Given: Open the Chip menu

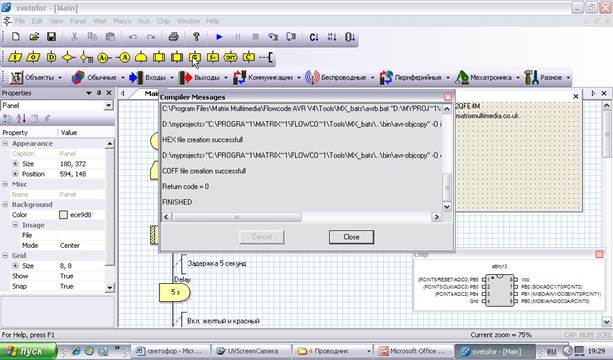Looking at the screenshot, I should [x=163, y=21].
